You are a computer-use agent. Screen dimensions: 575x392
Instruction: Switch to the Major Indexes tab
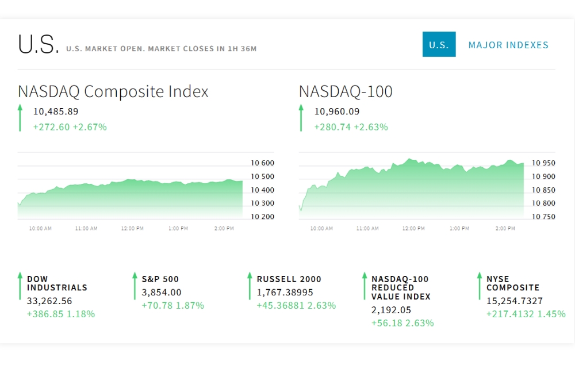click(508, 45)
